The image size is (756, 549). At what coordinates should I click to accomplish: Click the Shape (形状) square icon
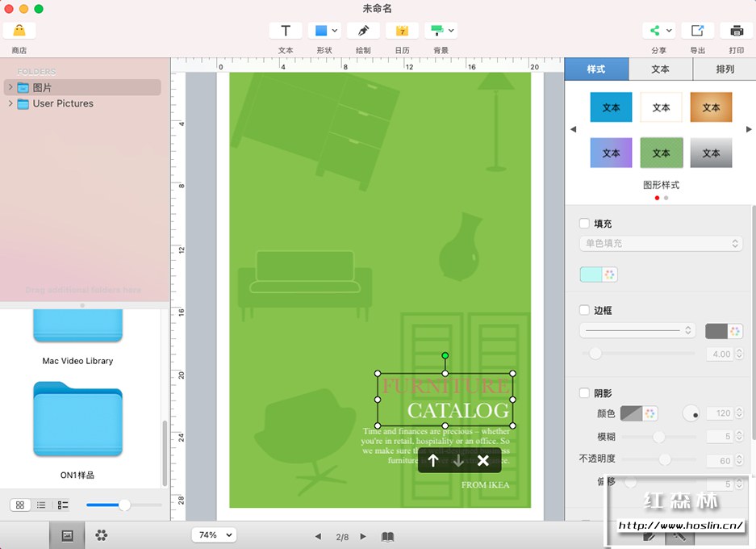point(320,31)
